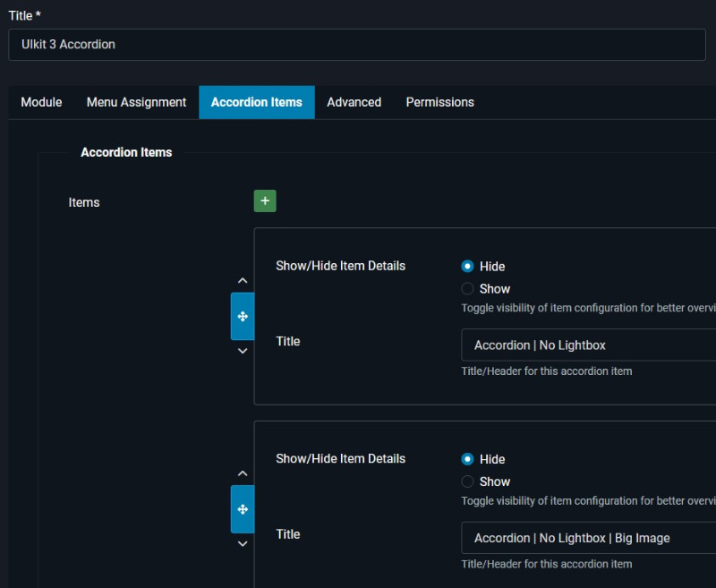Click the active Accordion Items tab
Image resolution: width=716 pixels, height=588 pixels.
256,102
